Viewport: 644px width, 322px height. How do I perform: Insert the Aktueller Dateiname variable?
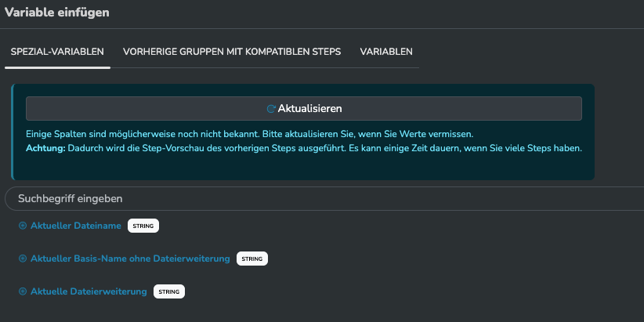[x=76, y=226]
